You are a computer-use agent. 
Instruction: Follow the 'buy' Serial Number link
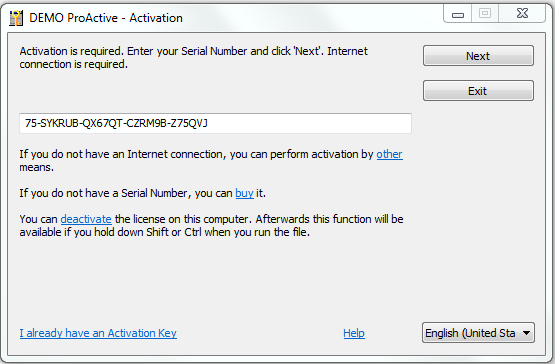point(245,193)
